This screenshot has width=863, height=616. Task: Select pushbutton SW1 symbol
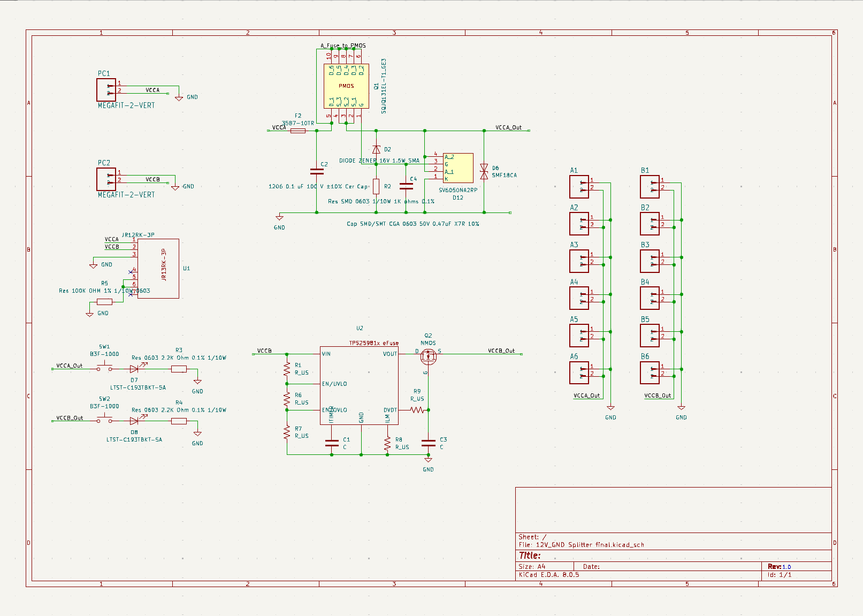[104, 368]
